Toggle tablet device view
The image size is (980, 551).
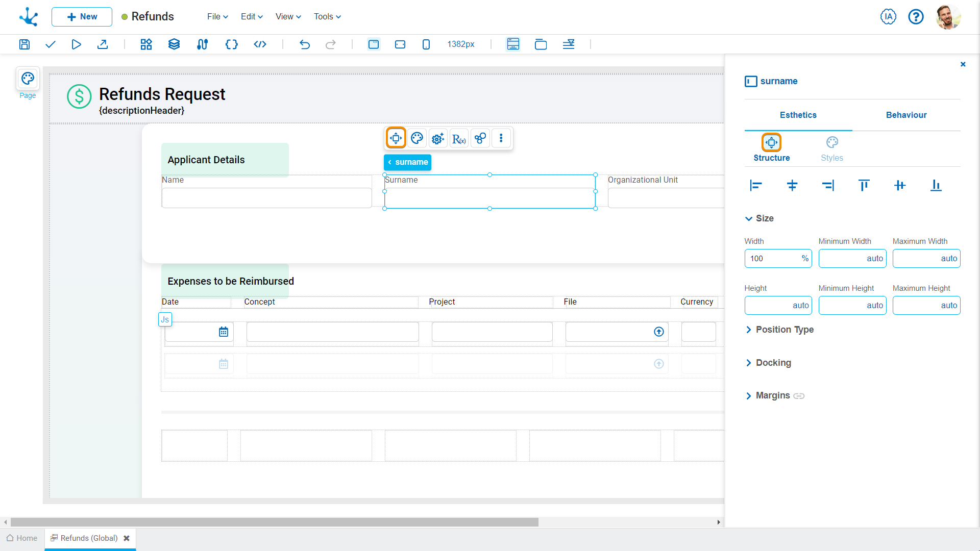(x=400, y=44)
